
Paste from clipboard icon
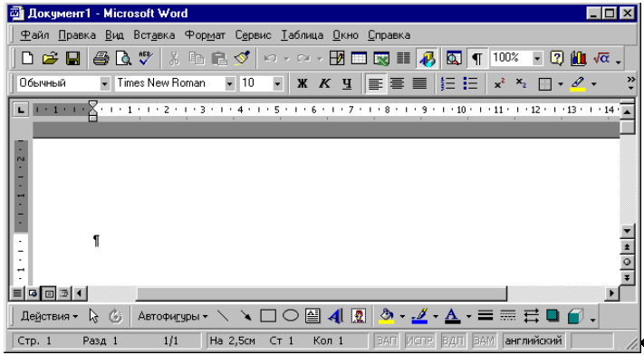219,58
